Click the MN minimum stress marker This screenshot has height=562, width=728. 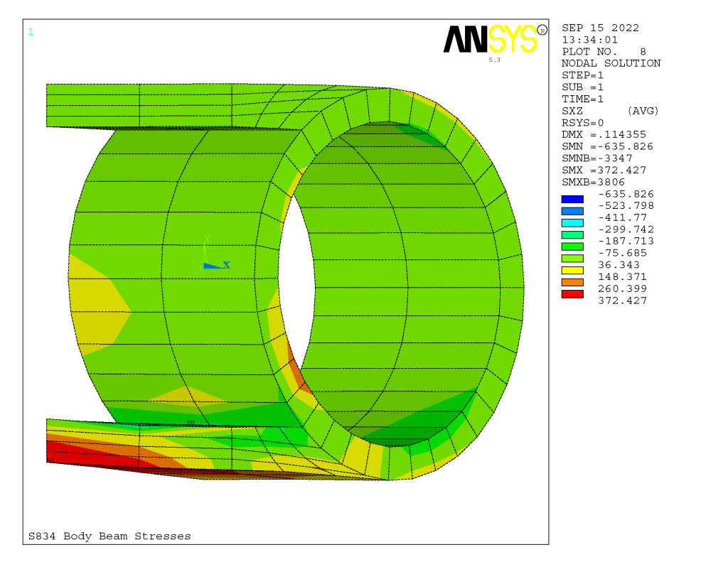click(x=191, y=423)
